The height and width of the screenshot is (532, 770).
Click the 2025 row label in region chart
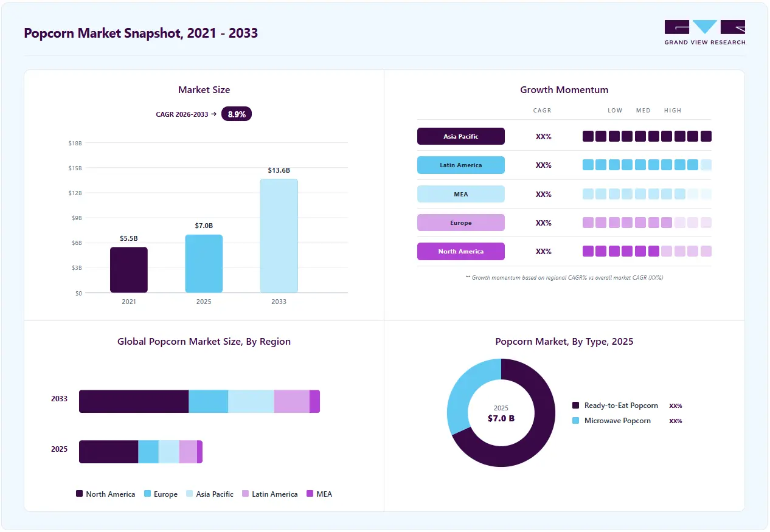(59, 449)
